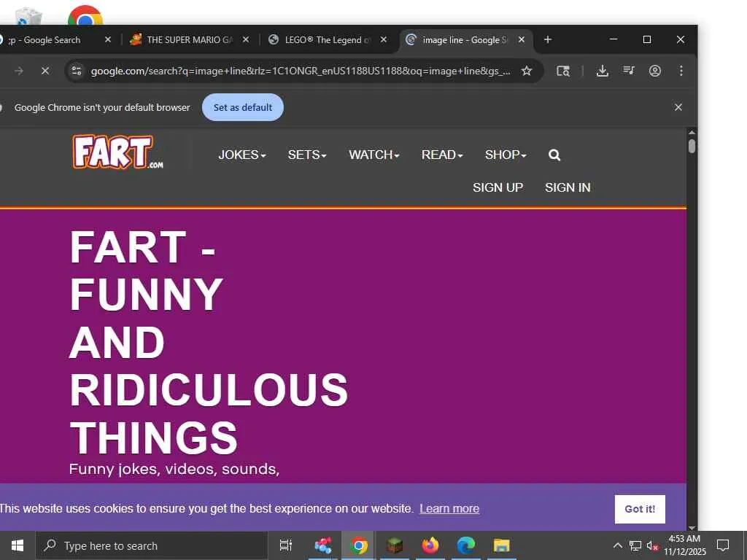
Task: Click the forward navigation arrow
Action: 18,71
